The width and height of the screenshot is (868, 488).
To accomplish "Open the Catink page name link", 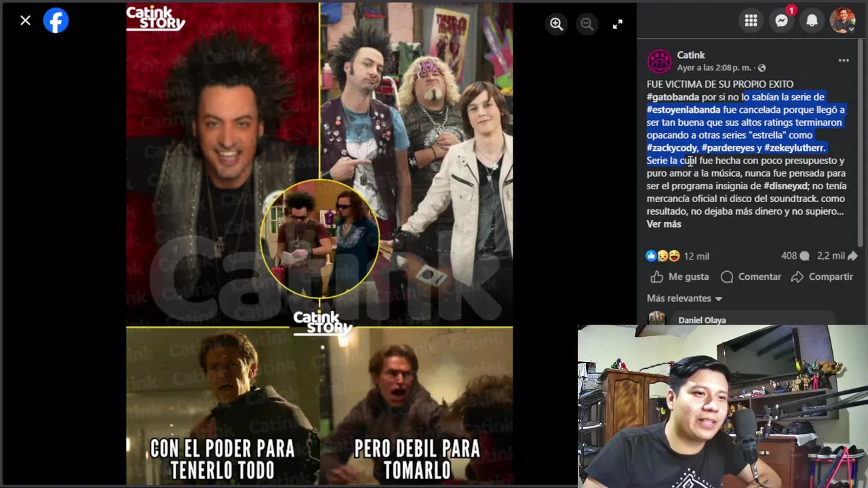I will tap(691, 55).
